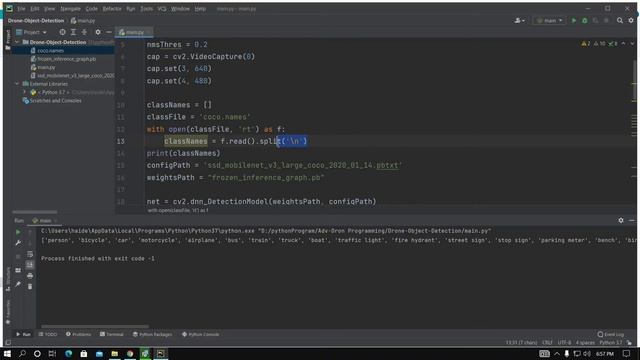This screenshot has width=640, height=360.
Task: Click the Run console horizontal scrollbar
Action: coord(95,326)
